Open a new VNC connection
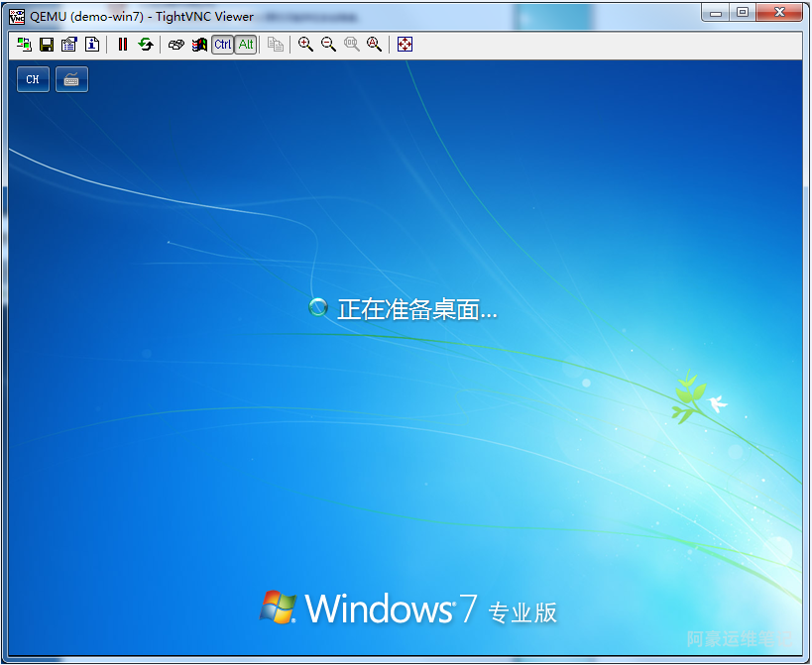This screenshot has height=665, width=812. (x=24, y=45)
